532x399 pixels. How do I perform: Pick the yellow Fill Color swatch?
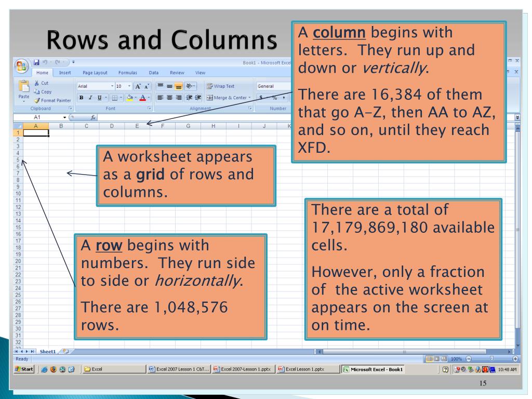coord(129,98)
